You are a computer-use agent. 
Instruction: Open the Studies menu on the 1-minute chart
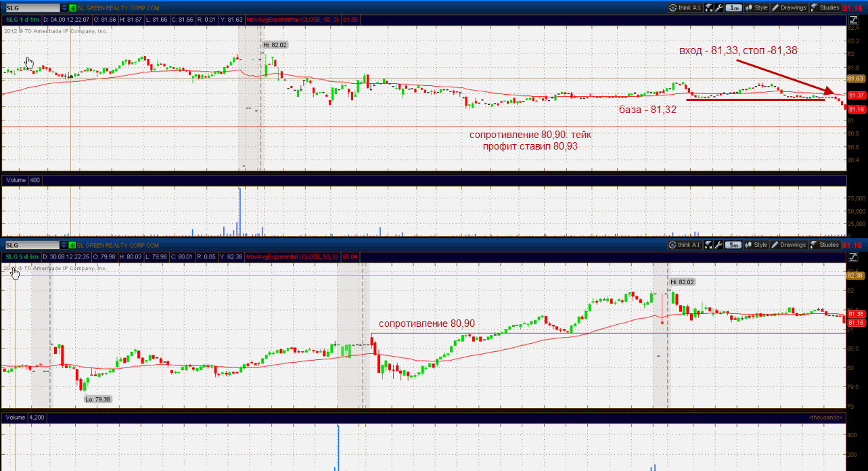pyautogui.click(x=825, y=7)
